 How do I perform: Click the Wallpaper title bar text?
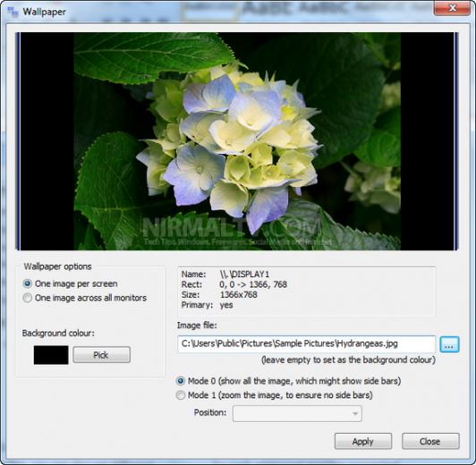(45, 12)
